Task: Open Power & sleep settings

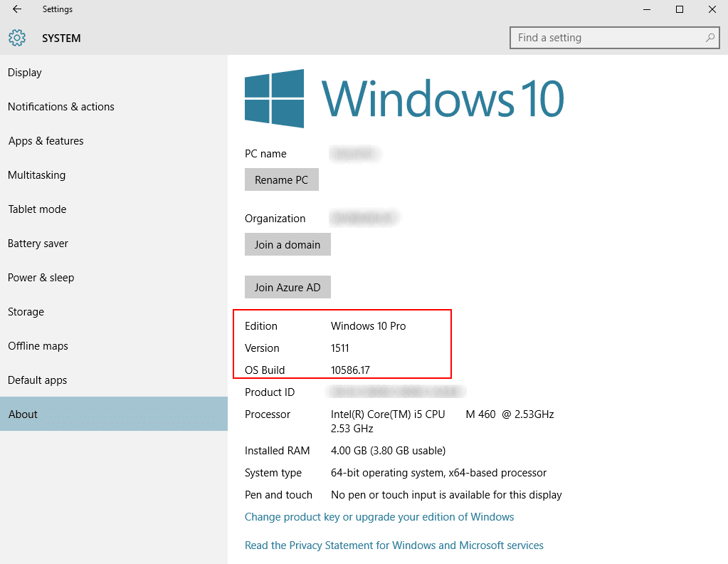Action: [x=114, y=277]
